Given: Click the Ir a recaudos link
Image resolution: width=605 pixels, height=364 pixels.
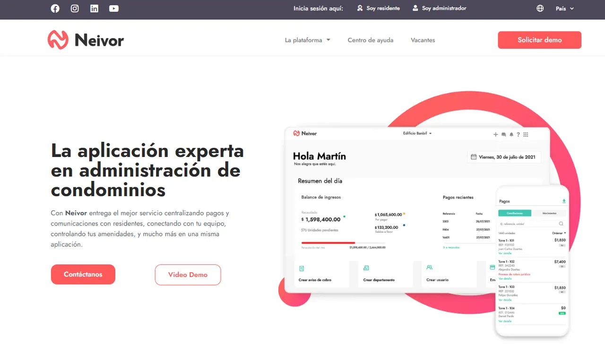Looking at the screenshot, I should [451, 247].
